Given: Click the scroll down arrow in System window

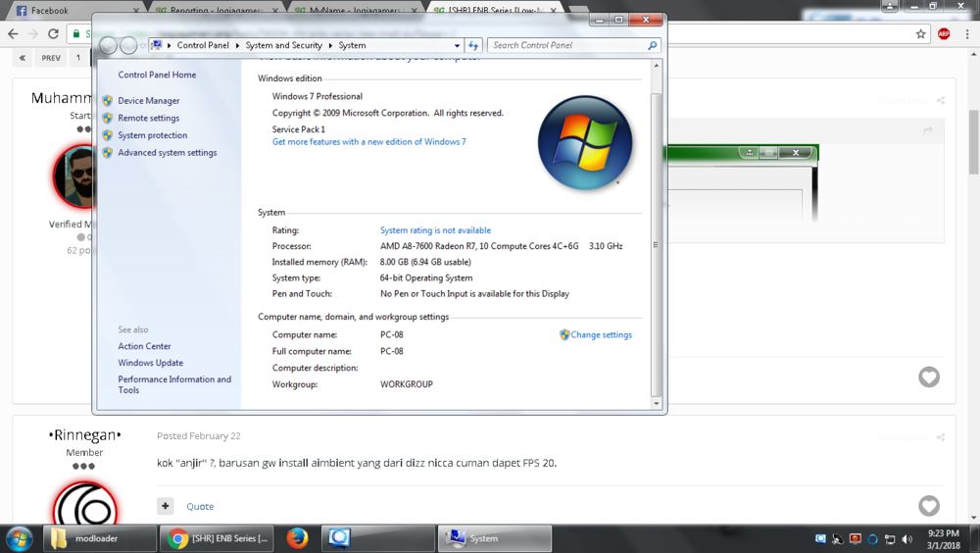Looking at the screenshot, I should pos(657,404).
